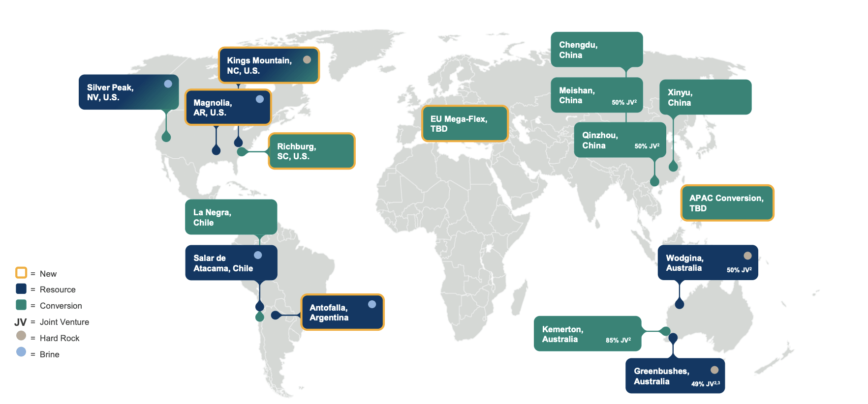Image resolution: width=868 pixels, height=404 pixels.
Task: Click the Xinyu map pin in China
Action: (x=673, y=166)
